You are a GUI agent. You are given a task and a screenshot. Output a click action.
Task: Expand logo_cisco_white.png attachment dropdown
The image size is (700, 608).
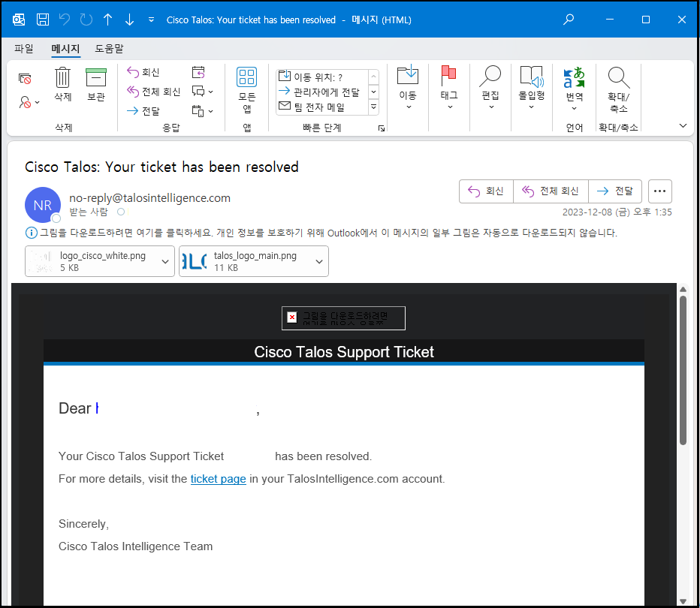[x=165, y=261]
